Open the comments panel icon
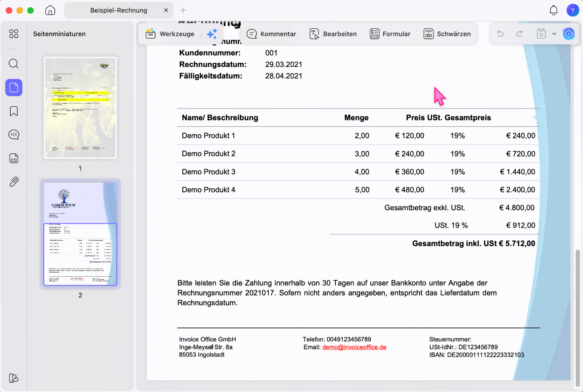 [14, 135]
